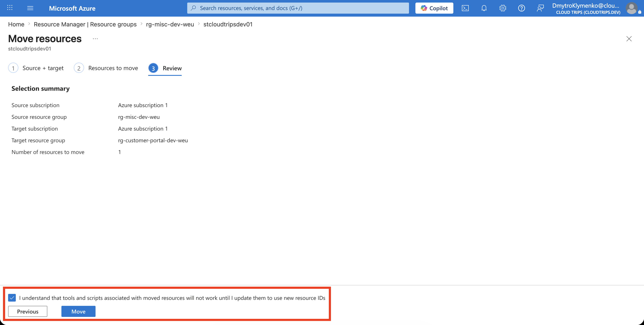Open the stcloudtripsdev01 breadcrumb
644x325 pixels.
(228, 24)
